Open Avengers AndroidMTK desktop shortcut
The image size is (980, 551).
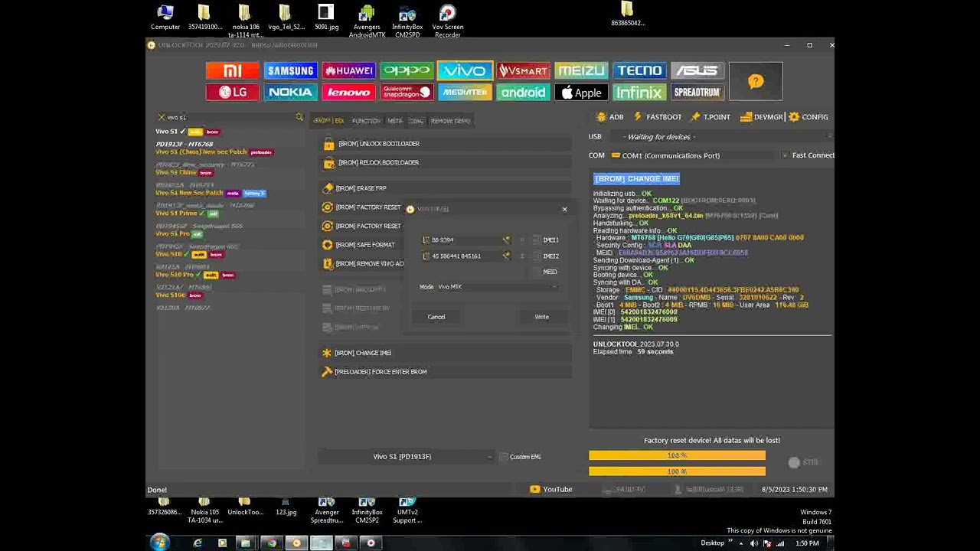[367, 21]
